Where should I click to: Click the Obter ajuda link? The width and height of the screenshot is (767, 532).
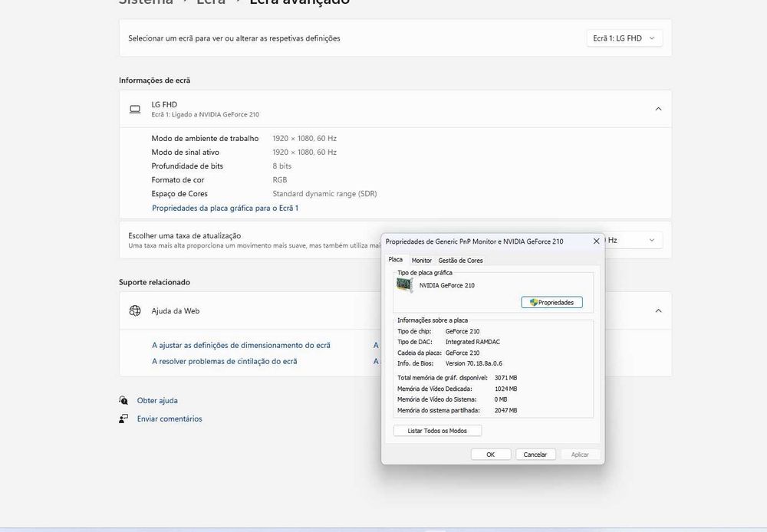coord(157,400)
